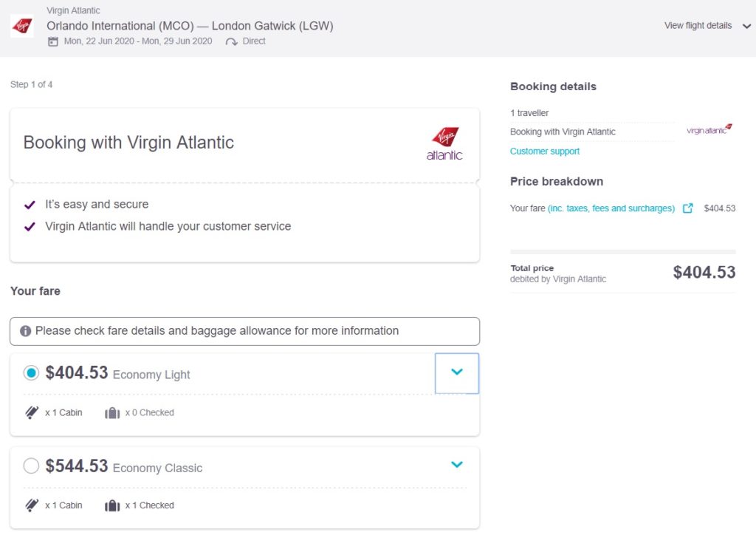Screen dimensions: 756x535
Task: Open inc. taxes, fees and surcharges link
Action: [611, 208]
